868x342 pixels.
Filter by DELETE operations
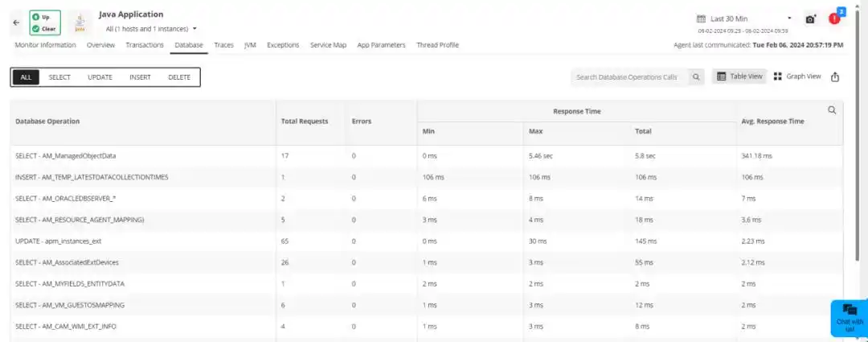click(x=179, y=77)
